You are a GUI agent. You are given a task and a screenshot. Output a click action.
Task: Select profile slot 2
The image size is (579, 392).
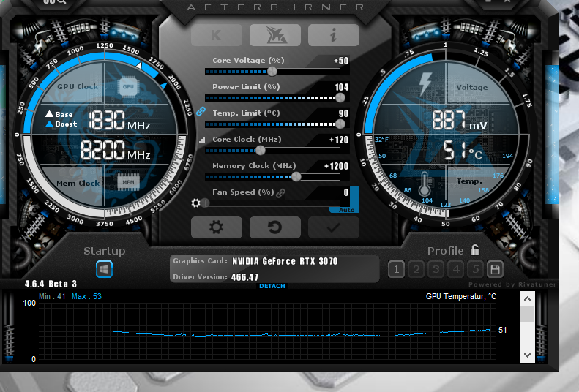416,270
